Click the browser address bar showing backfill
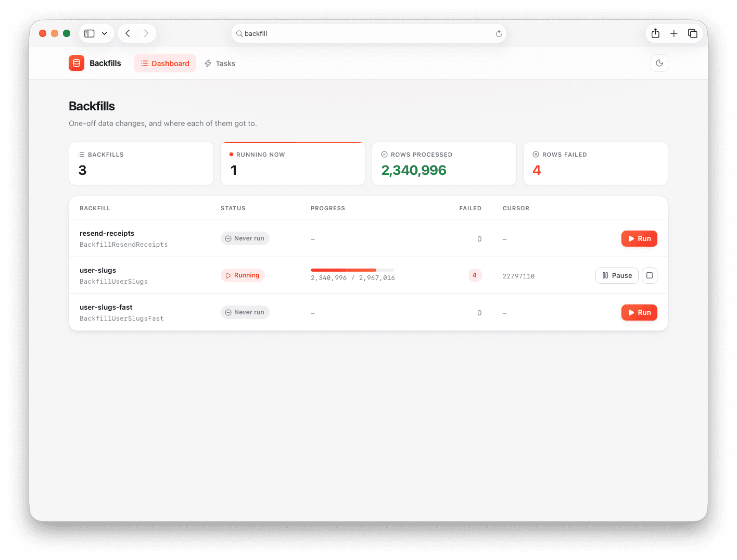737x560 pixels. coord(368,33)
